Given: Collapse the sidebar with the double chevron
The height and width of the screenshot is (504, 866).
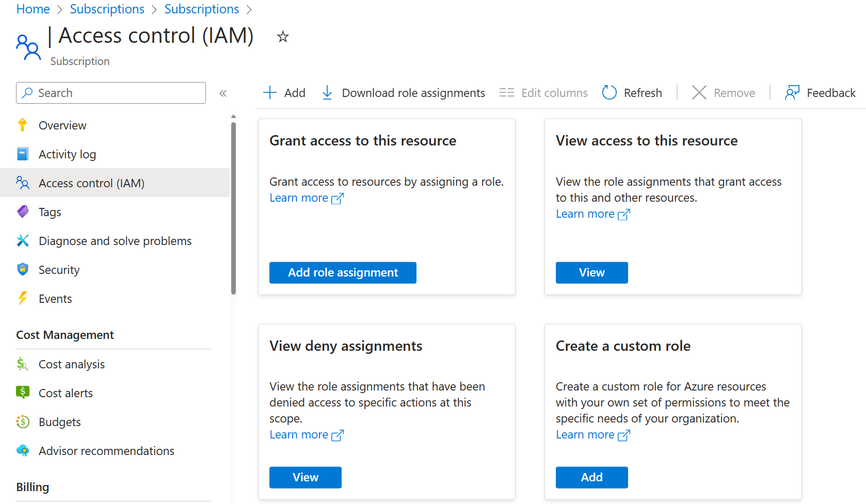Looking at the screenshot, I should point(223,93).
